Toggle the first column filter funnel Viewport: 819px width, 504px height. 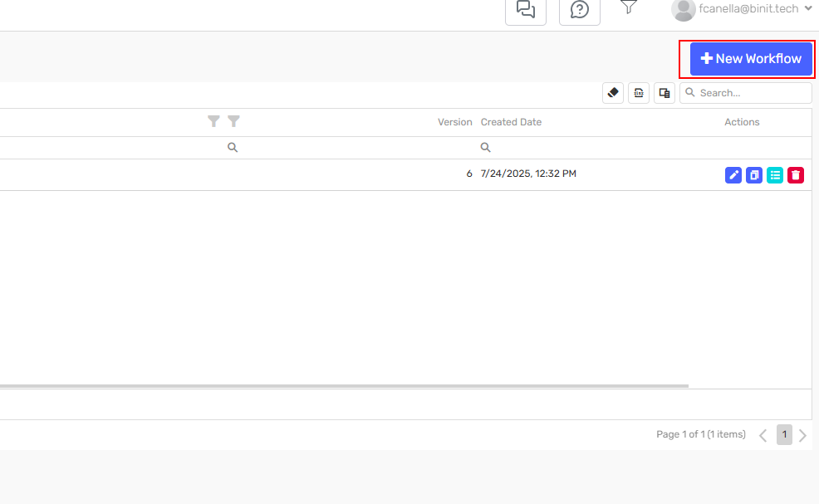(x=213, y=121)
